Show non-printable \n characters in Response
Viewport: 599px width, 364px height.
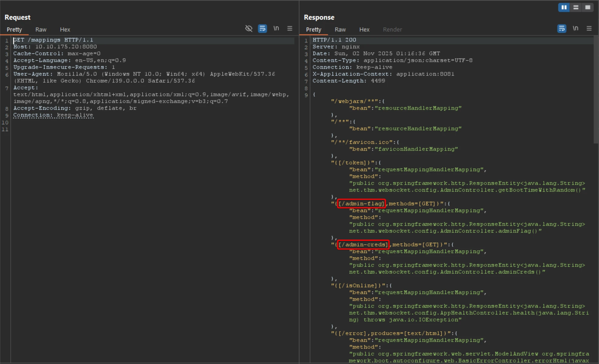[575, 29]
